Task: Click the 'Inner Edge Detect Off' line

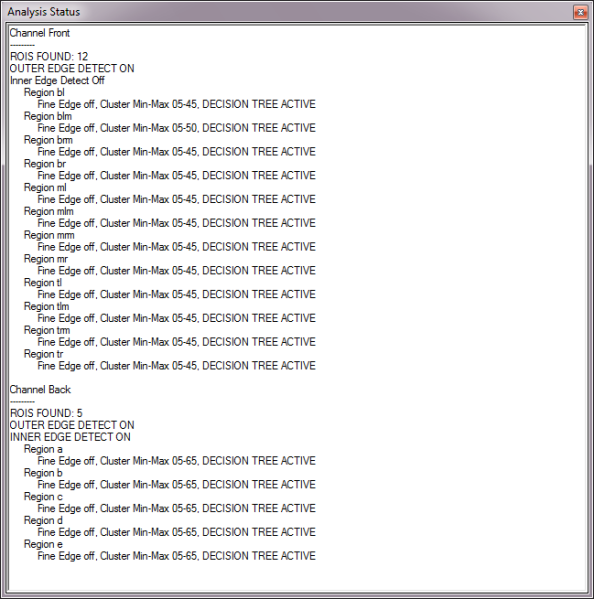Action: click(x=57, y=81)
